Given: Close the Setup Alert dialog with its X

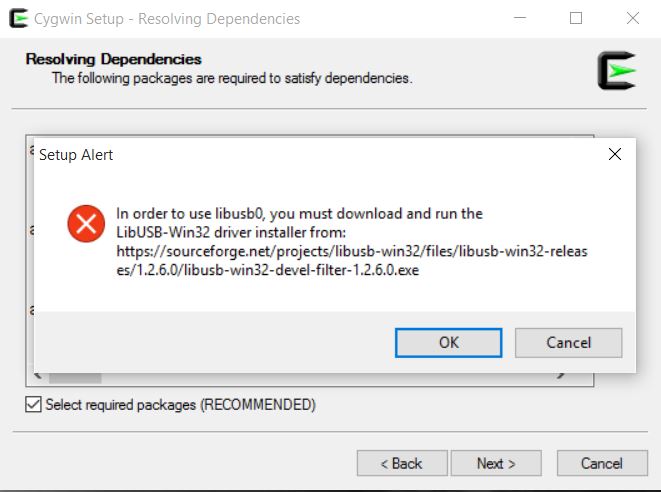Looking at the screenshot, I should click(x=615, y=154).
